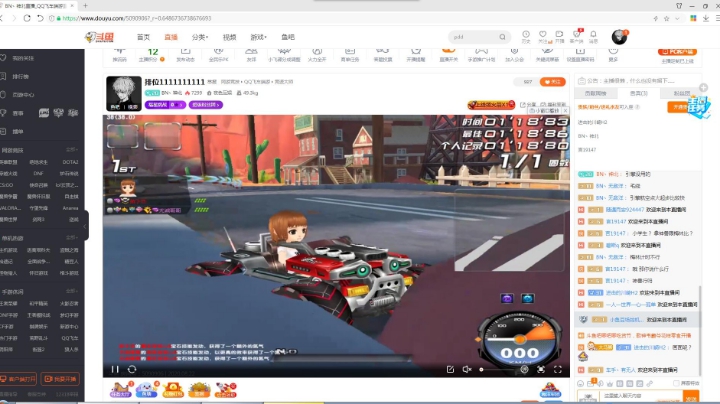This screenshot has width=720, height=404.
Task: Expand the 分类 category dropdown
Action: (200, 37)
